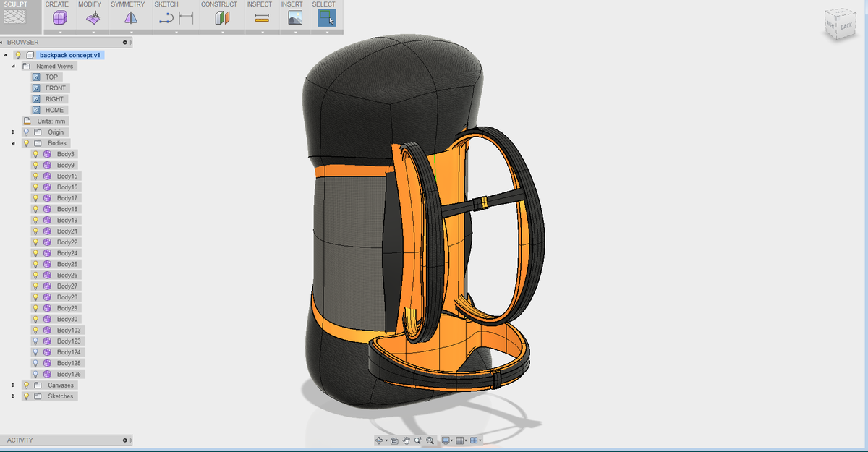This screenshot has height=452, width=868.
Task: Toggle visibility bulb of Body3
Action: [x=35, y=154]
